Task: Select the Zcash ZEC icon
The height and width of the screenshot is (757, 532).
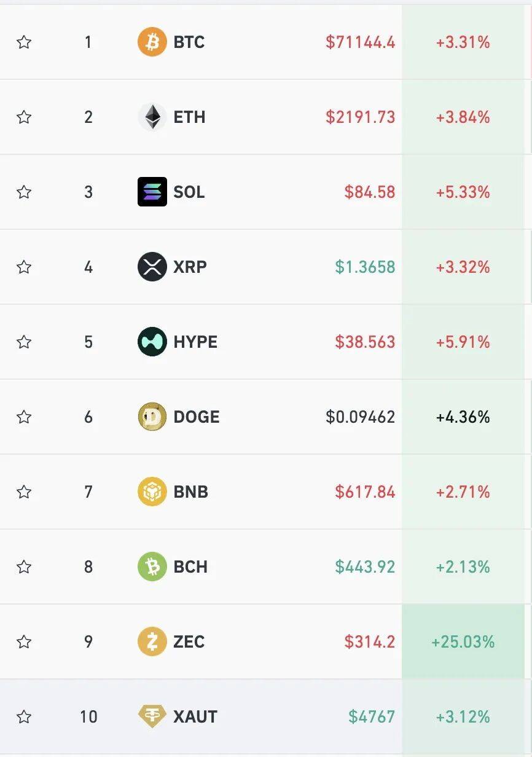Action: [152, 642]
